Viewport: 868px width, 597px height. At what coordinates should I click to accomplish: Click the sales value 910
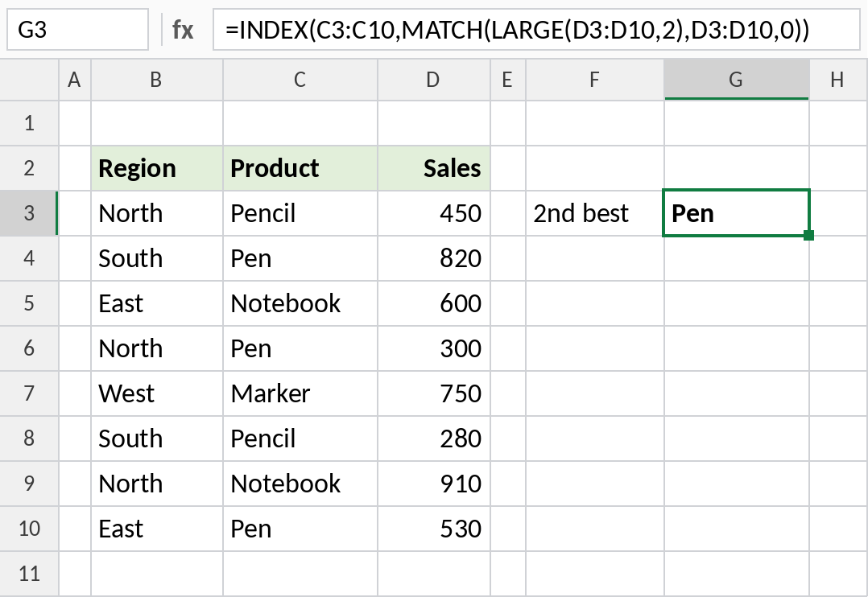pos(433,484)
